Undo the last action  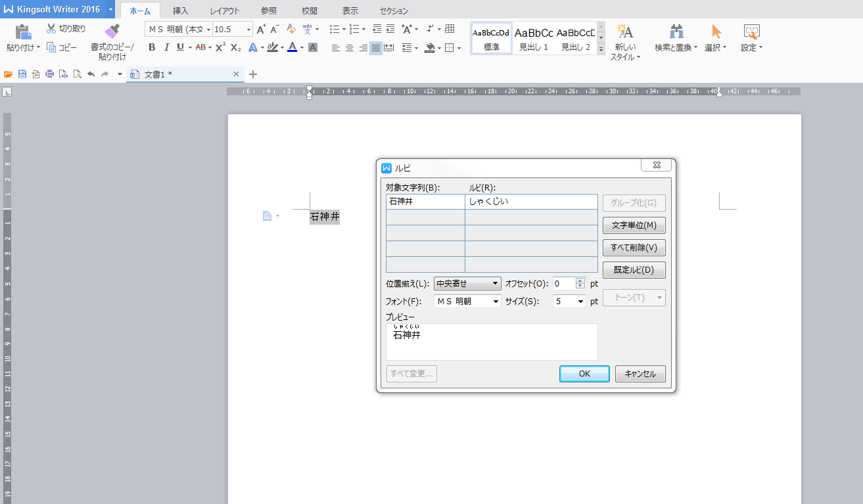tap(91, 74)
